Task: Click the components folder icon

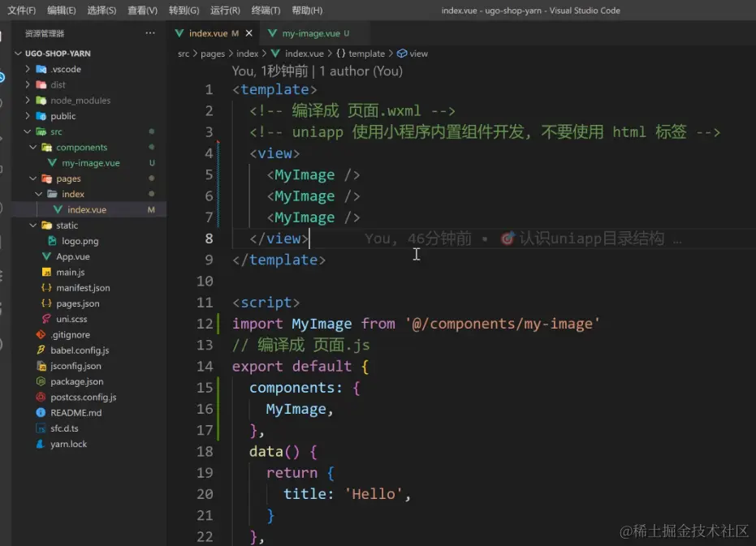Action: [47, 147]
